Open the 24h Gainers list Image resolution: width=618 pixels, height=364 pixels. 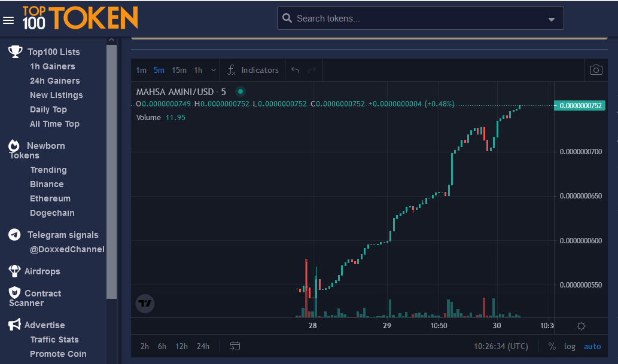[x=54, y=81]
